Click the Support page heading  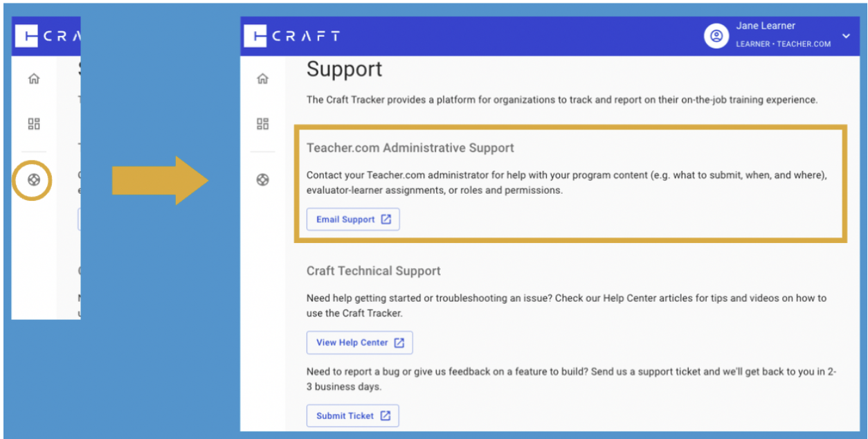[x=345, y=69]
